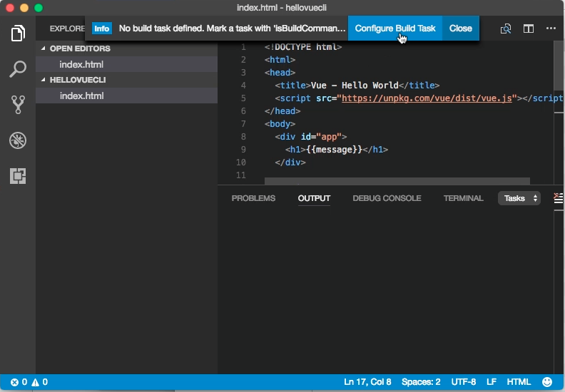Click the warnings count icon in status bar
This screenshot has height=392, width=565.
[36, 382]
